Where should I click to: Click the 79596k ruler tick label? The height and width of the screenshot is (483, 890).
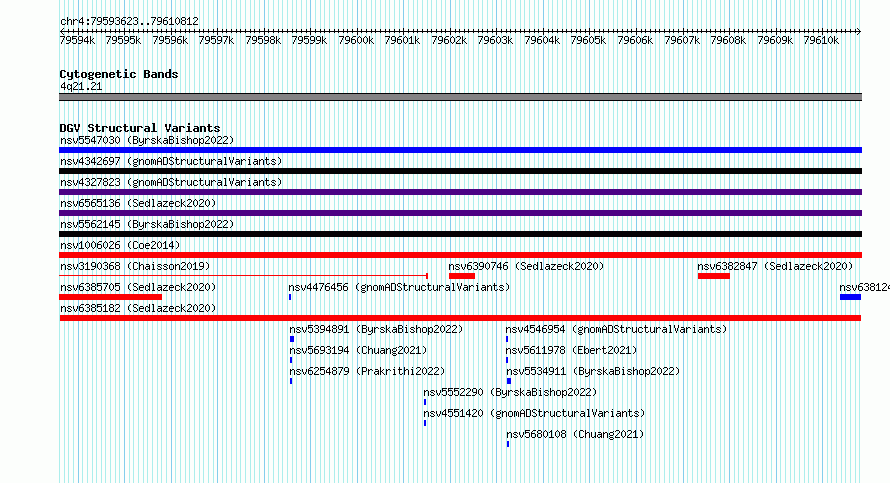(170, 40)
